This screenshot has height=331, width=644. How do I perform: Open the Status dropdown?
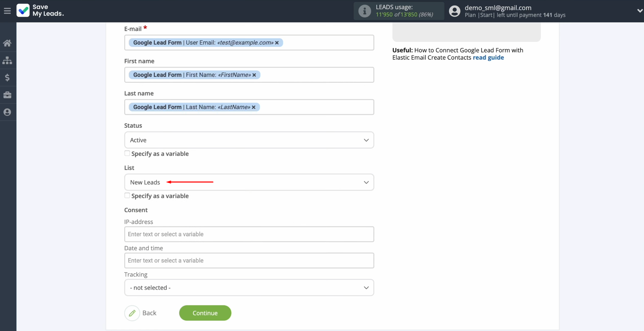[x=249, y=140]
